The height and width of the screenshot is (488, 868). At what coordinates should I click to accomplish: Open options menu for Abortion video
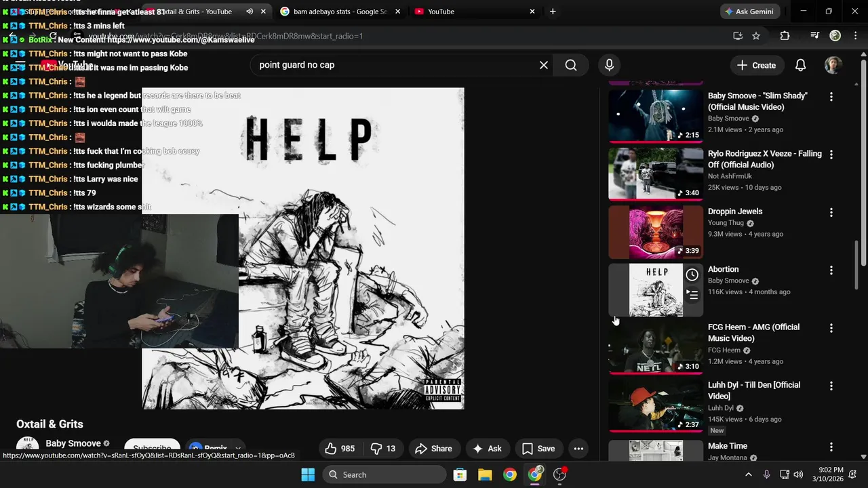point(831,270)
